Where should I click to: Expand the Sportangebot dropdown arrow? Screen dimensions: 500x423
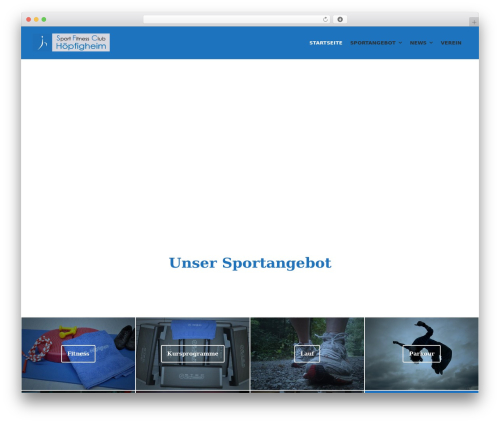point(400,43)
